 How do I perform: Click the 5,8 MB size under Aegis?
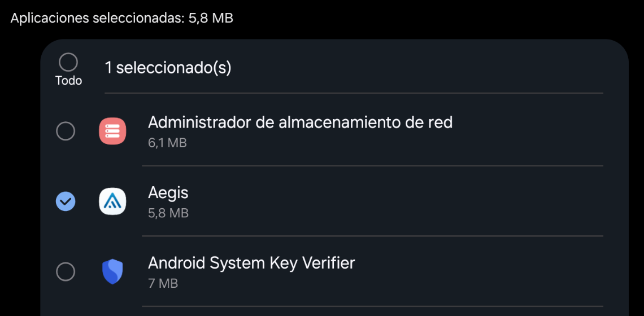tap(168, 213)
